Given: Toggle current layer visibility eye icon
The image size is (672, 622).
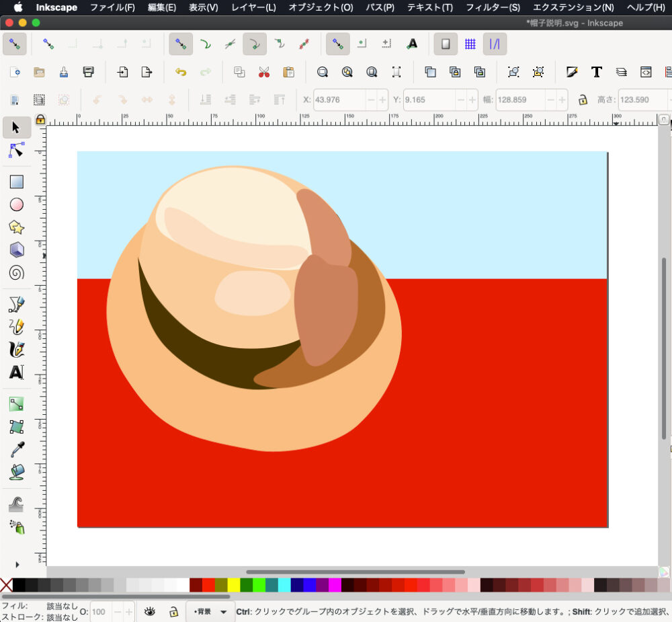Looking at the screenshot, I should pyautogui.click(x=150, y=612).
